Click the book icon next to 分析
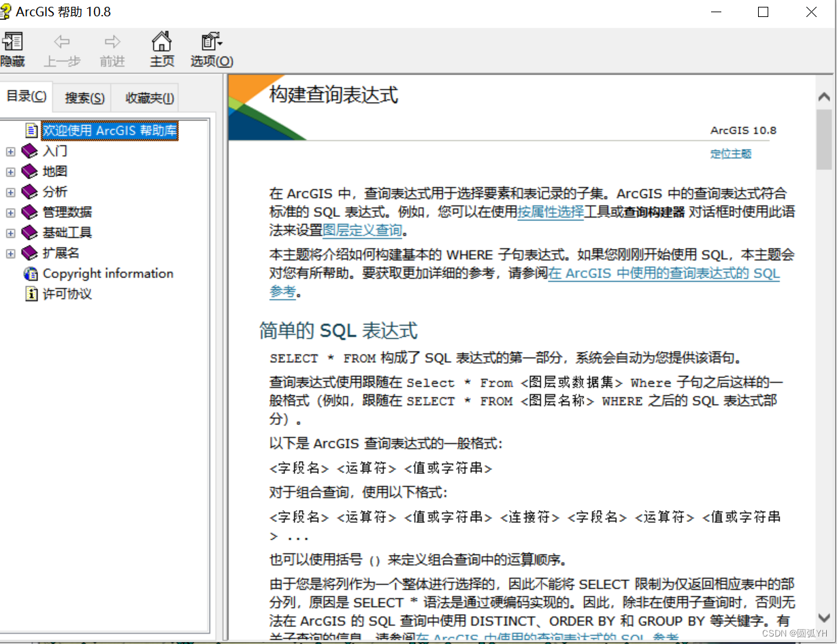This screenshot has width=837, height=644. click(29, 192)
